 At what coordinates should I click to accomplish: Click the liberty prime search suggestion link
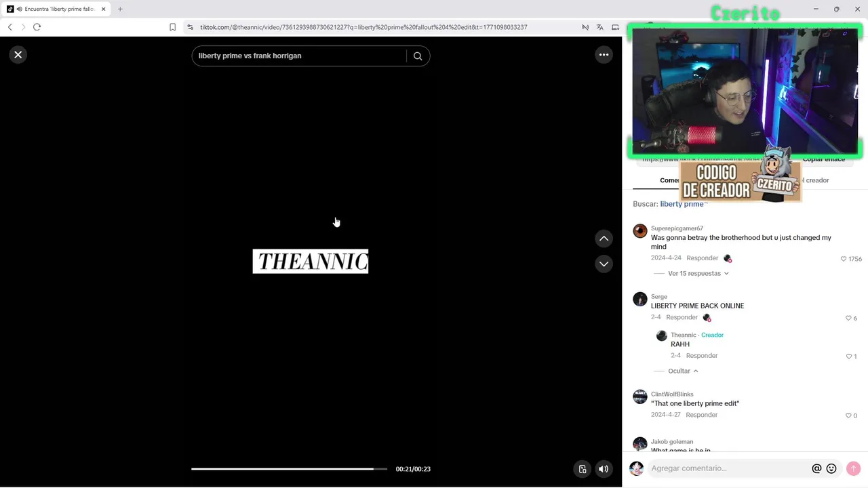click(682, 204)
